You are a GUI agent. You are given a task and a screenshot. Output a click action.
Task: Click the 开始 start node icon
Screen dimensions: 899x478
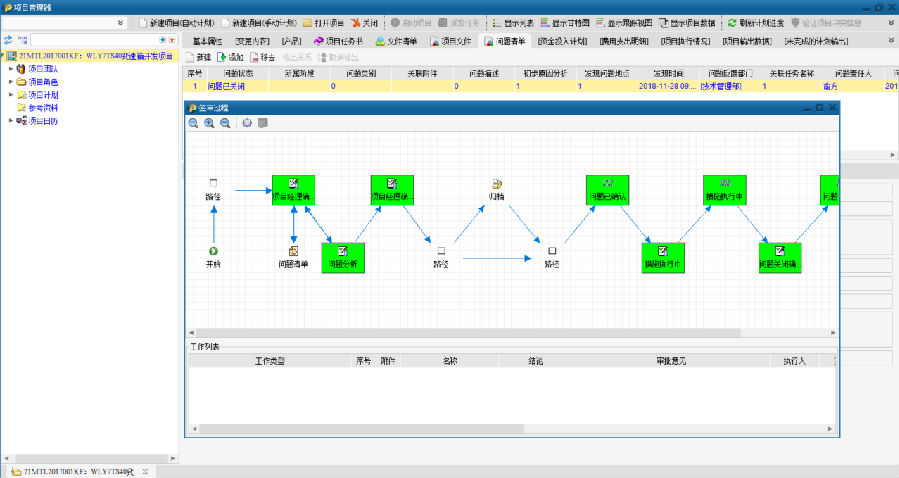click(x=213, y=251)
